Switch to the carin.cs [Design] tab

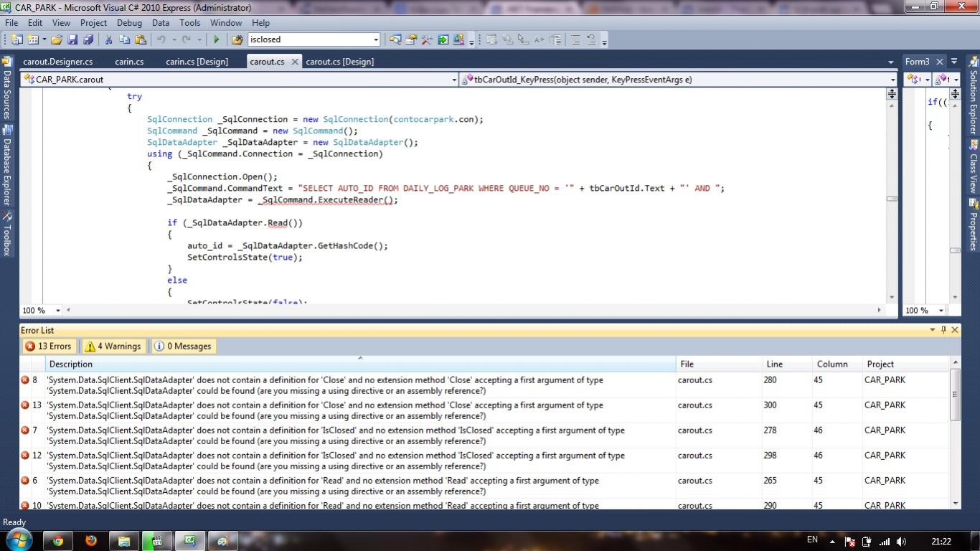coord(197,62)
